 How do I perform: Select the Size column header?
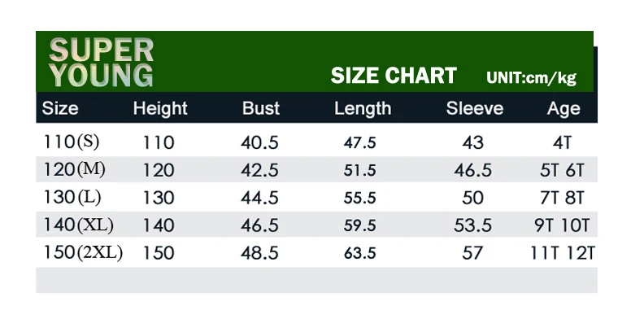pyautogui.click(x=60, y=108)
